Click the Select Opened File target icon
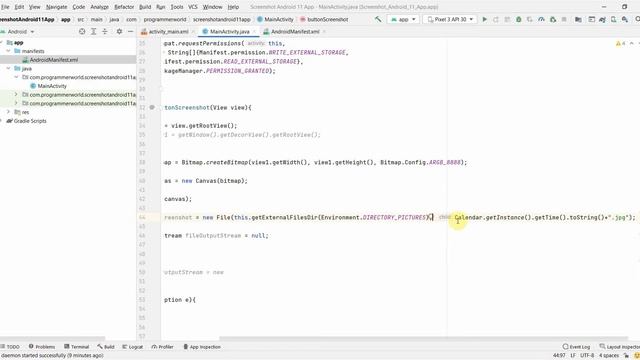This screenshot has width=640, height=360. tap(82, 31)
